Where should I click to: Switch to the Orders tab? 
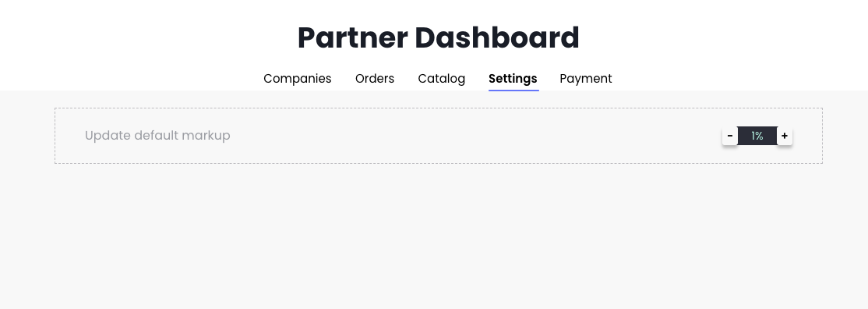coord(375,79)
